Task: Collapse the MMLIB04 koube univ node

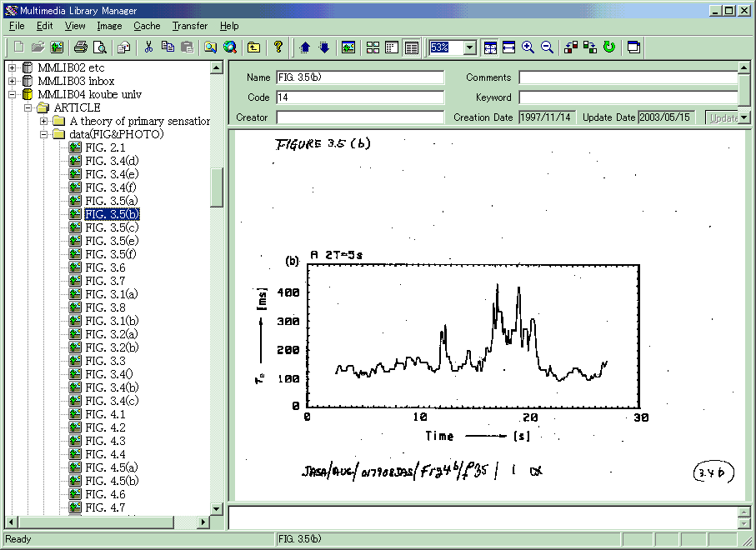Action: click(x=13, y=94)
